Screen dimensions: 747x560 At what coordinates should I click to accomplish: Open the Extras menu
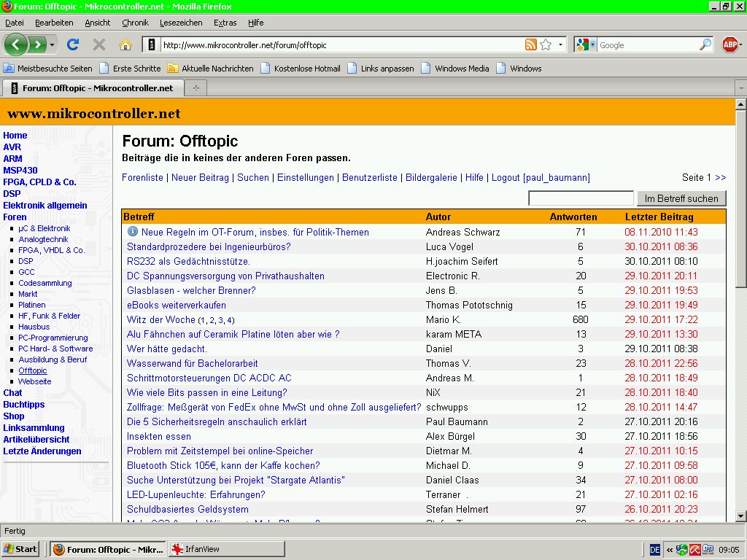point(225,23)
